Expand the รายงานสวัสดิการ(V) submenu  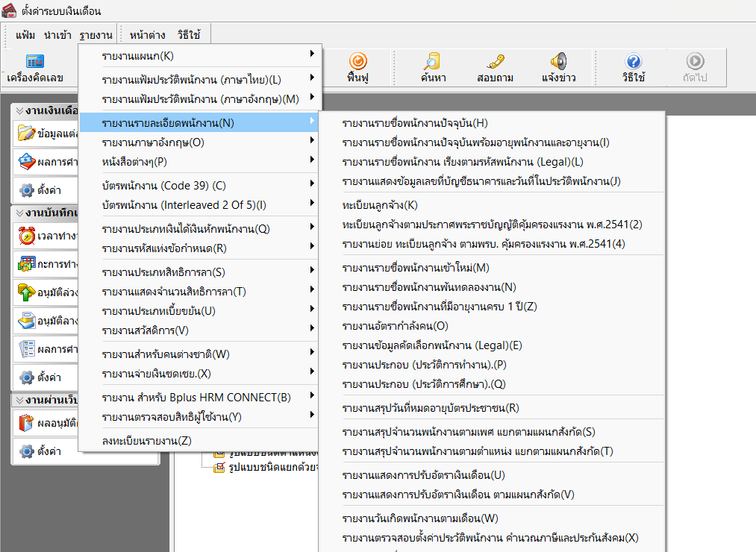[200, 330]
